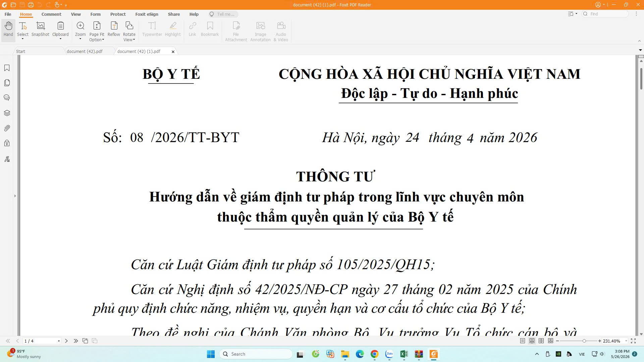Open the Help ribbon tab

[x=194, y=14]
